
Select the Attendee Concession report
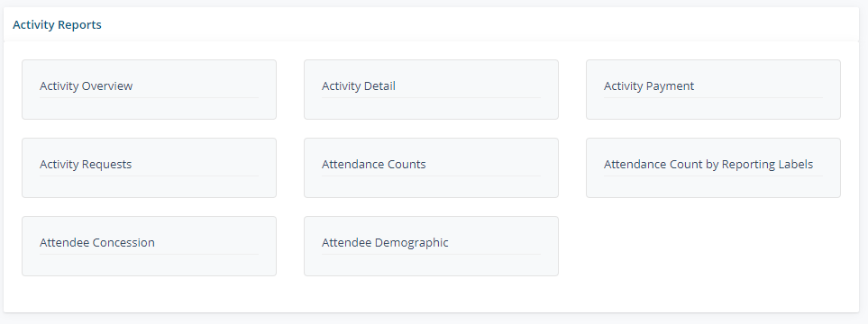pyautogui.click(x=149, y=246)
